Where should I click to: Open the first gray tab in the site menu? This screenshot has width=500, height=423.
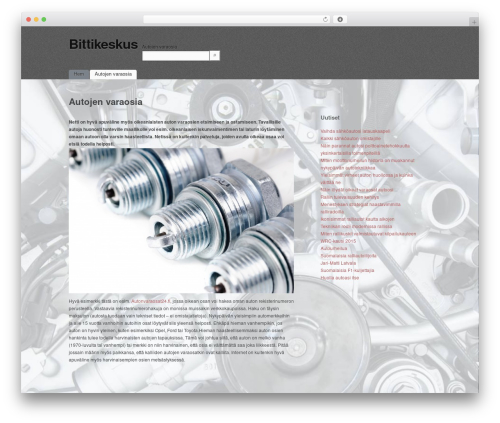tap(79, 74)
